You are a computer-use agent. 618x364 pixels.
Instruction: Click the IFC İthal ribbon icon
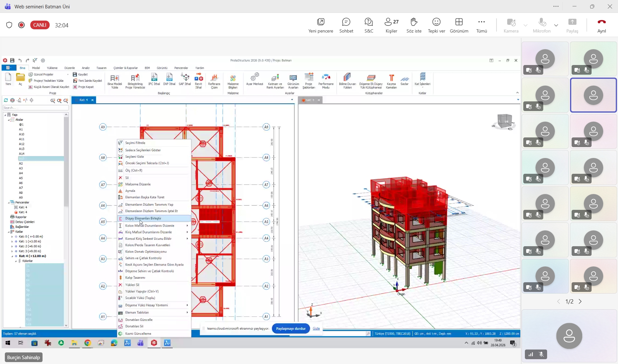click(x=154, y=79)
